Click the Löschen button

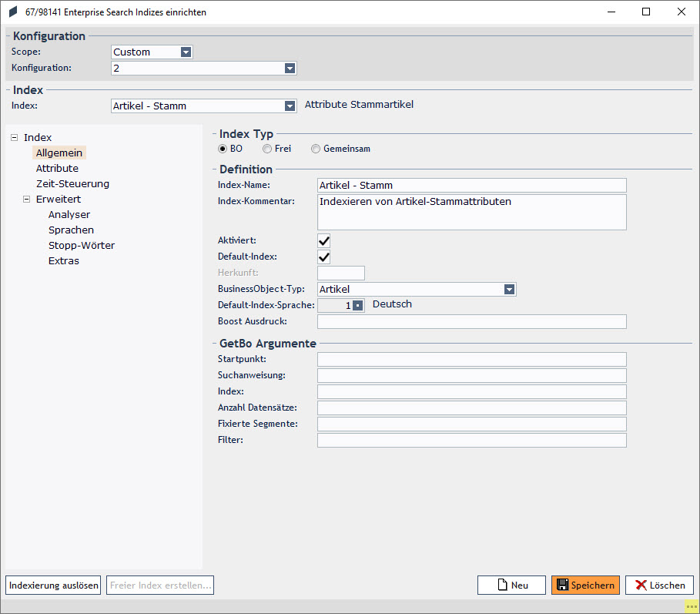point(659,585)
